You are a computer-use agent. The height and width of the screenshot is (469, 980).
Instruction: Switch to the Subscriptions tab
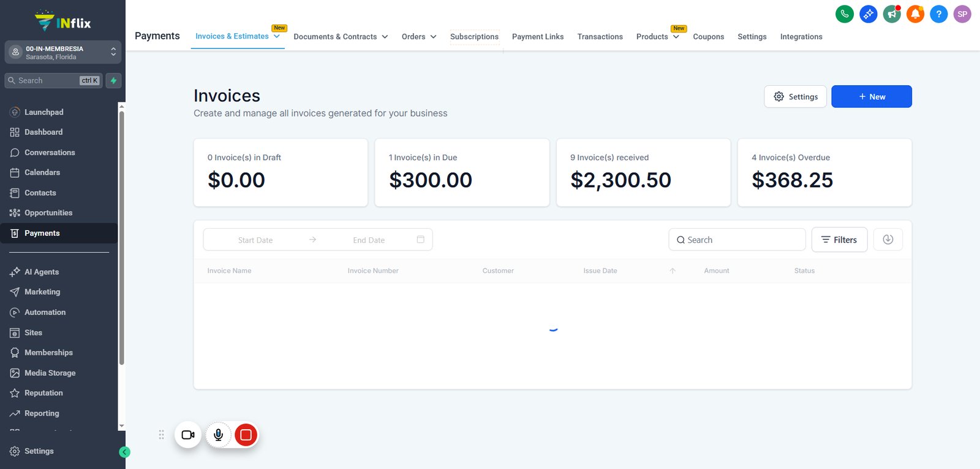(475, 37)
